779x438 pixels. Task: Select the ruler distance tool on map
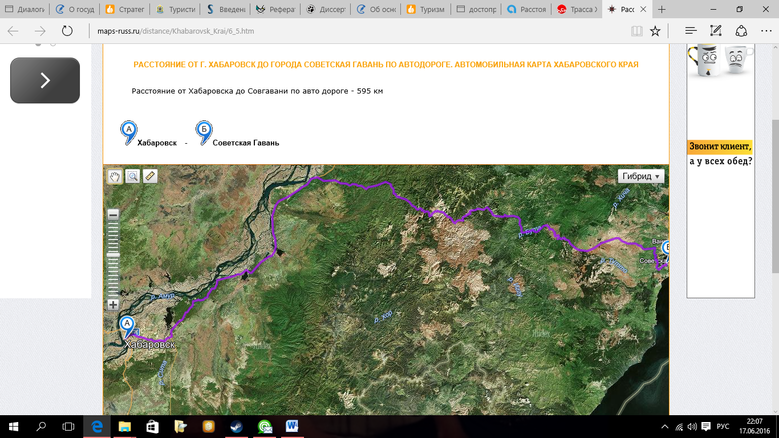[x=150, y=176]
